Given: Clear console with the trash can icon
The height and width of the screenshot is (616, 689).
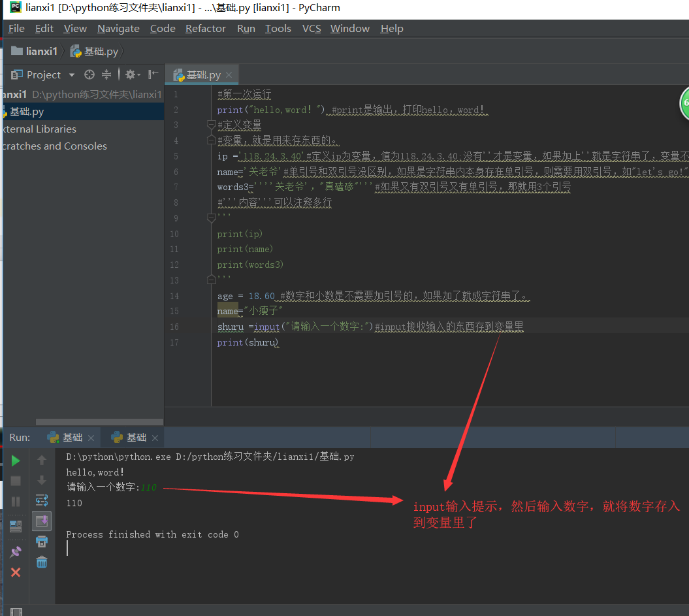Looking at the screenshot, I should click(x=42, y=562).
